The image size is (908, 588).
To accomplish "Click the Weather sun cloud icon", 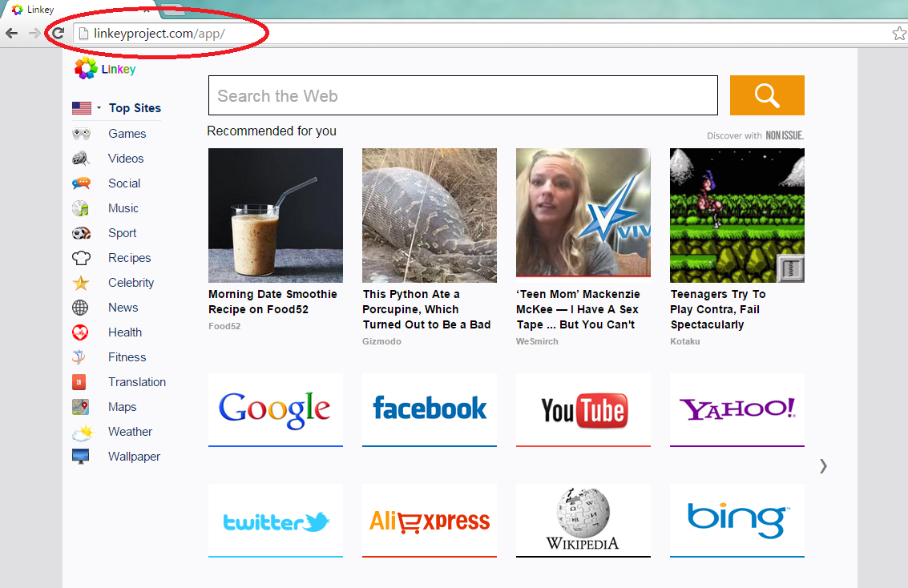I will coord(83,432).
